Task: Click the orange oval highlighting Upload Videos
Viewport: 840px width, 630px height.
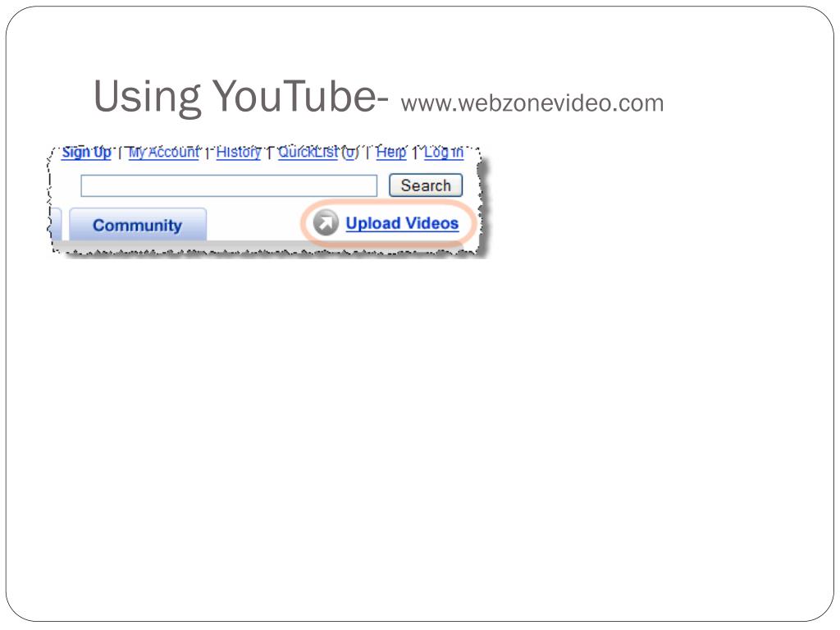Action: (x=388, y=223)
